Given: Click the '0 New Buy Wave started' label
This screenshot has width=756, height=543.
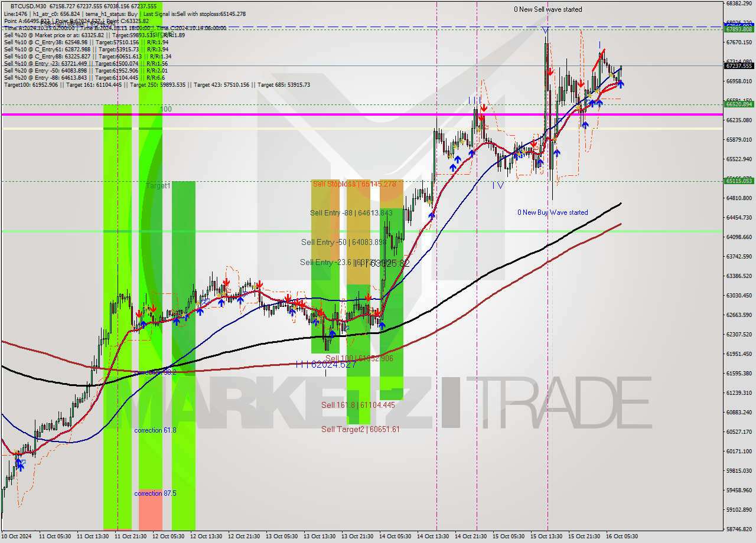Looking at the screenshot, I should [x=553, y=212].
